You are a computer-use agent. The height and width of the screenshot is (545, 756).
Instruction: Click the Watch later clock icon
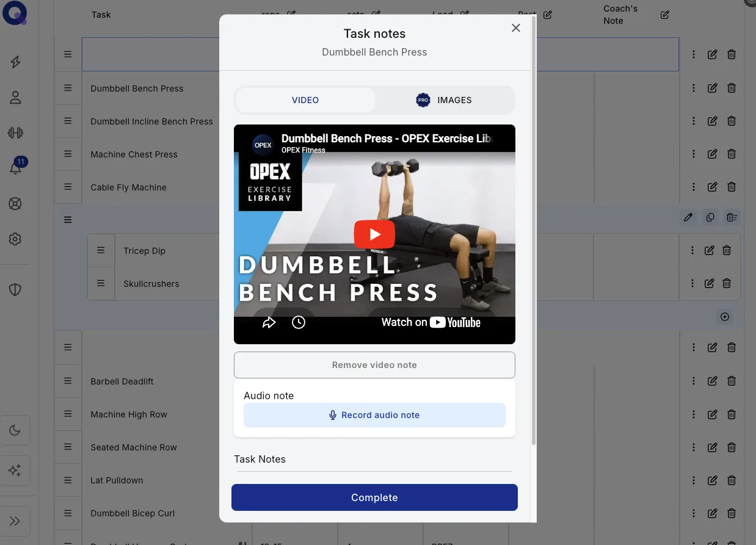click(299, 322)
